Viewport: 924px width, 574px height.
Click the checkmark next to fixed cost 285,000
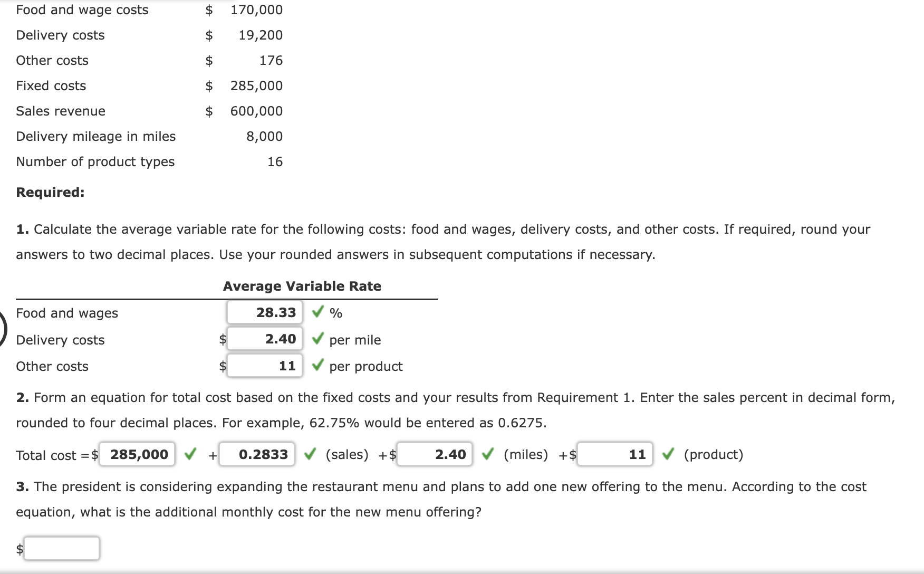(191, 454)
